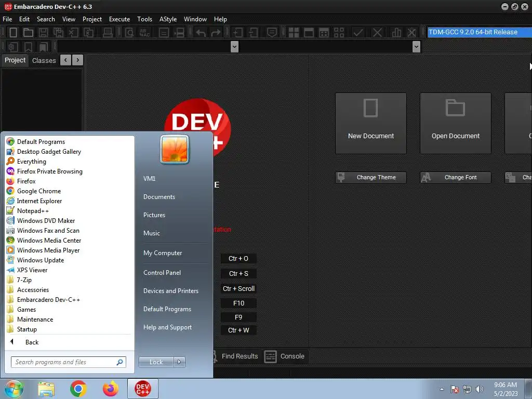Launch Everything from the programs list
The height and width of the screenshot is (399, 532).
point(32,162)
